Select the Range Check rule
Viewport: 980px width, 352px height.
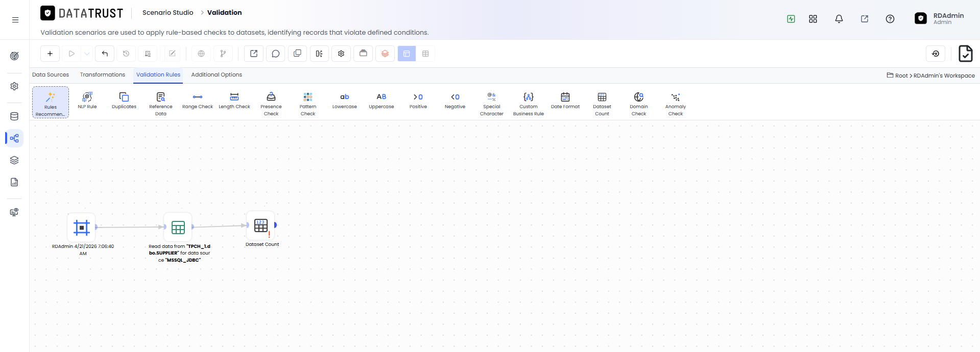(198, 100)
